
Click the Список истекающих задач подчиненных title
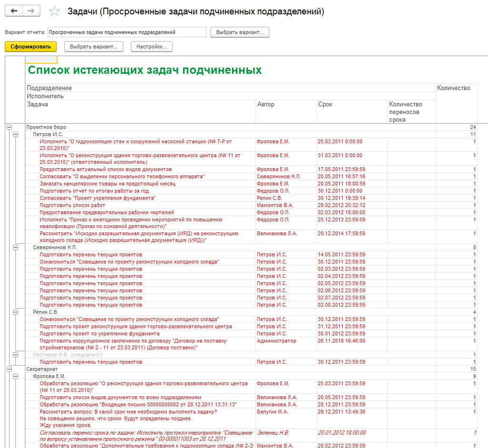(144, 70)
